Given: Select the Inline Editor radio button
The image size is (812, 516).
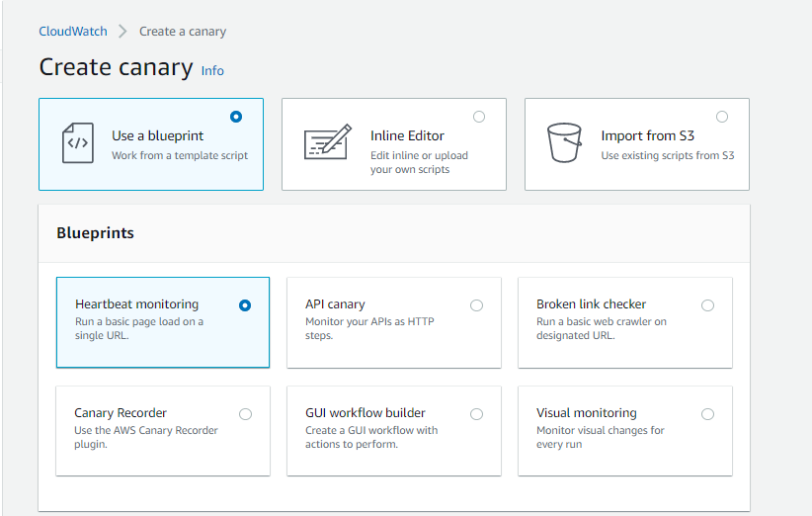Looking at the screenshot, I should tap(479, 117).
